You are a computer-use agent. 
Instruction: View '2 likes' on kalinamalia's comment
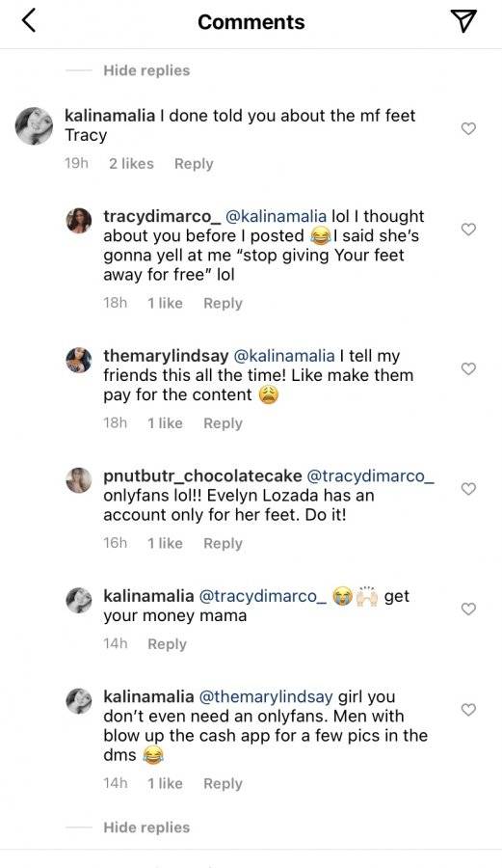point(131,163)
